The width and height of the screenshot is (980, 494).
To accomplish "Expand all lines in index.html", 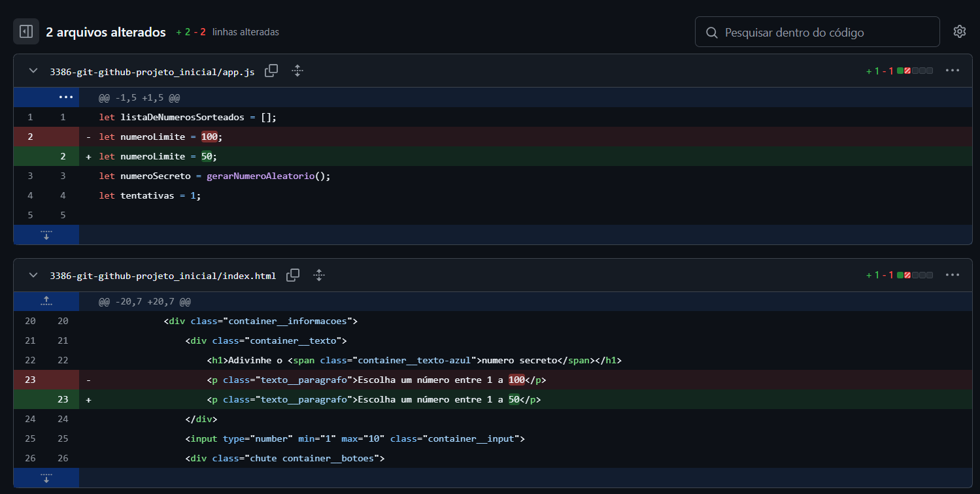I will [x=319, y=276].
